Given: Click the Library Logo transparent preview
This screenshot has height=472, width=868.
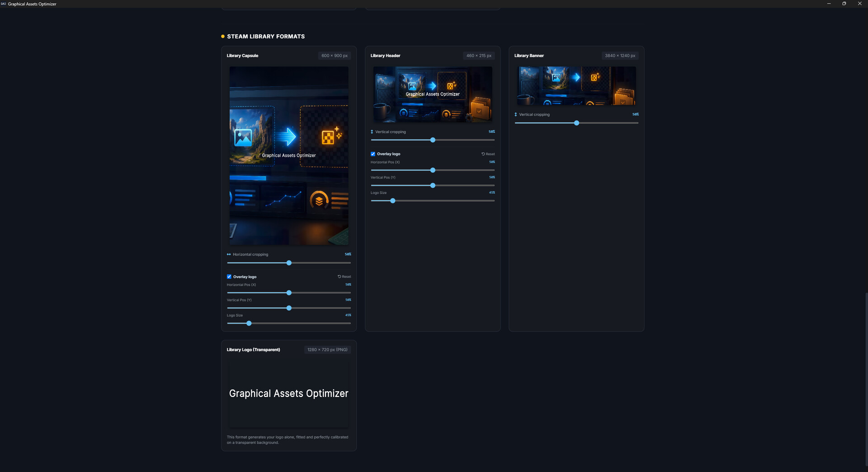Looking at the screenshot, I should [289, 394].
